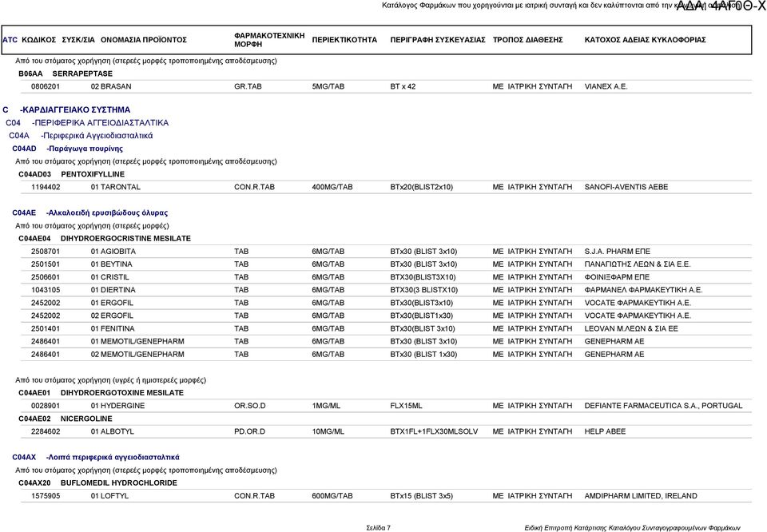Viewport: 767px width, 532px height.
Task: Click the product name "LOFTYL"
Action: pos(114,496)
